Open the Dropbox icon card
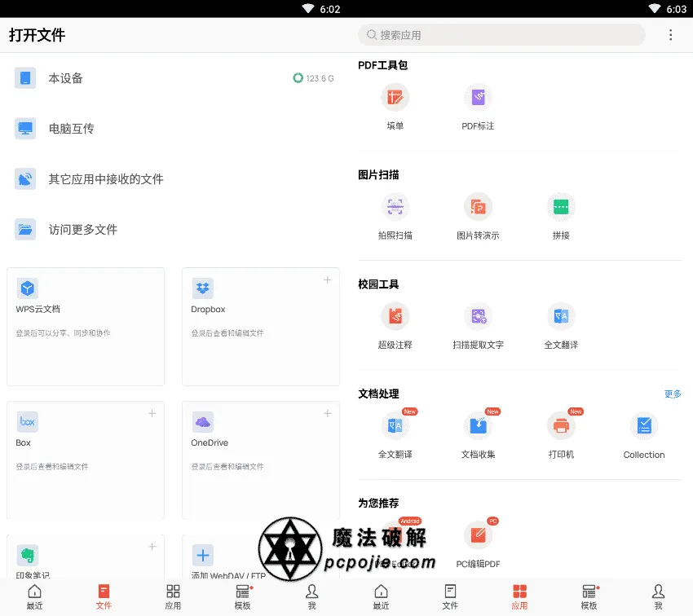The image size is (693, 616). 203,288
